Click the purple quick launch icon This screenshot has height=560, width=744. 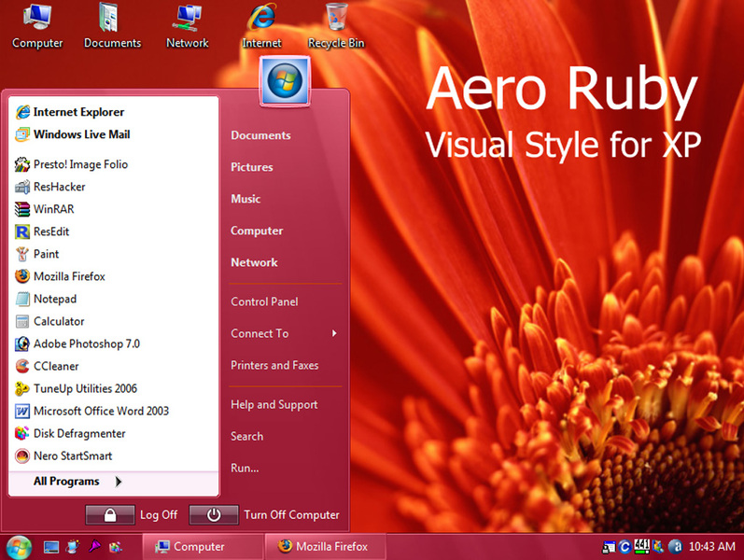pos(94,547)
